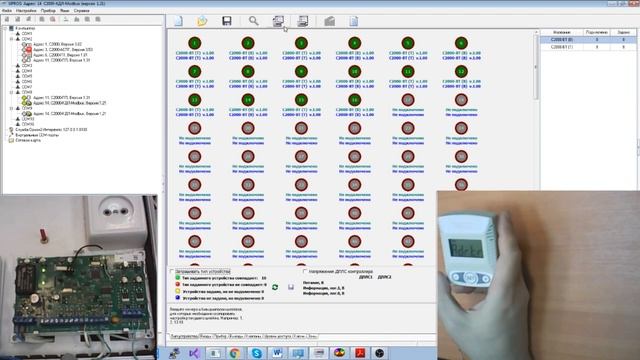Enable 'Запрашивать тип устройства' checkbox

(x=172, y=271)
